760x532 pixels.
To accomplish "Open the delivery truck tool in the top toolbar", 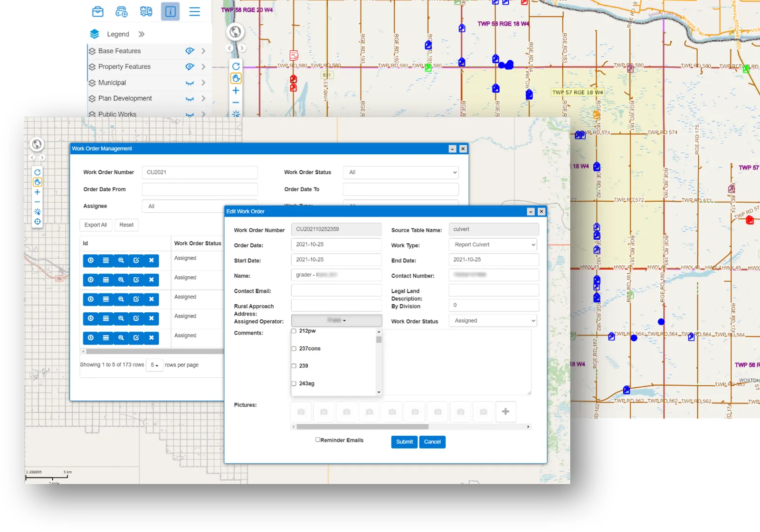I will (146, 11).
